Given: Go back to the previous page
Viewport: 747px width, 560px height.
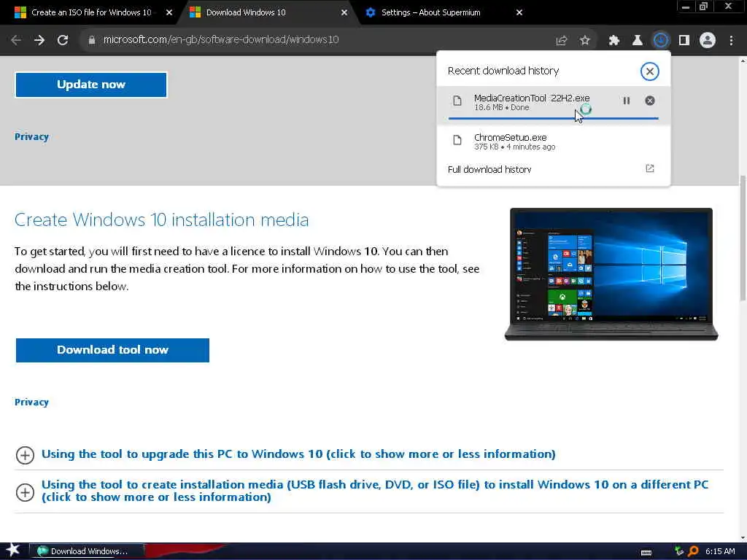Looking at the screenshot, I should pos(16,40).
